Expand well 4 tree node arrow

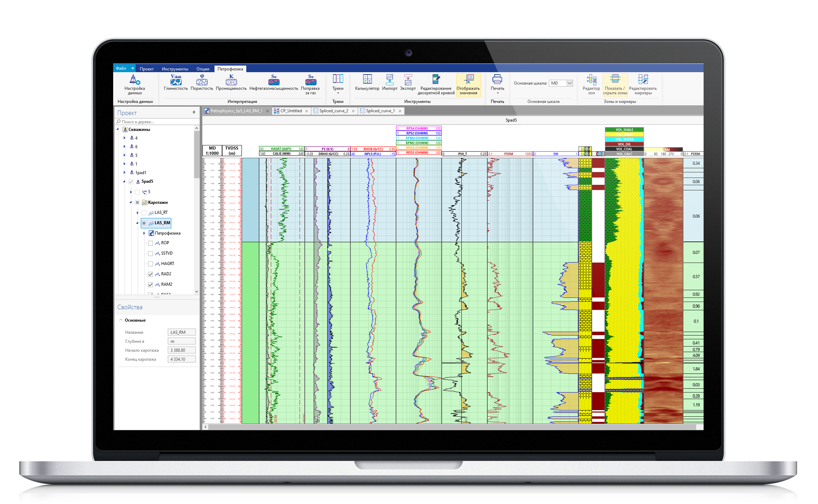pyautogui.click(x=124, y=138)
